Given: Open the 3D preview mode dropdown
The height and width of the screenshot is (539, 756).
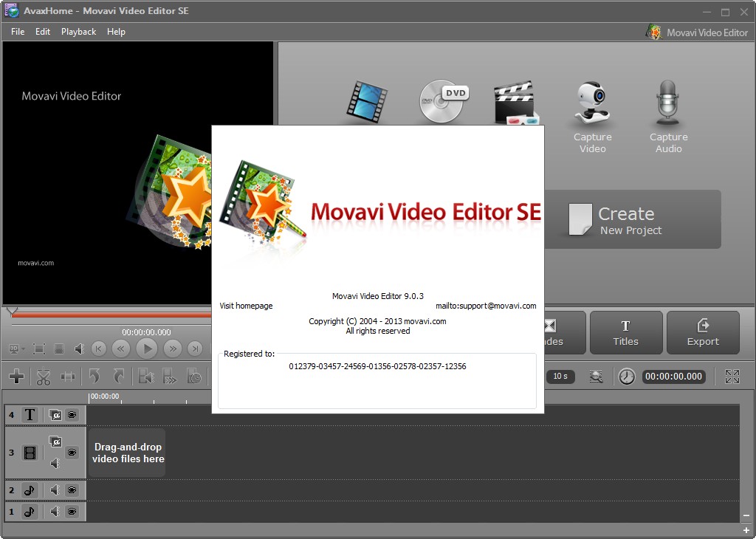Looking at the screenshot, I should [x=17, y=349].
